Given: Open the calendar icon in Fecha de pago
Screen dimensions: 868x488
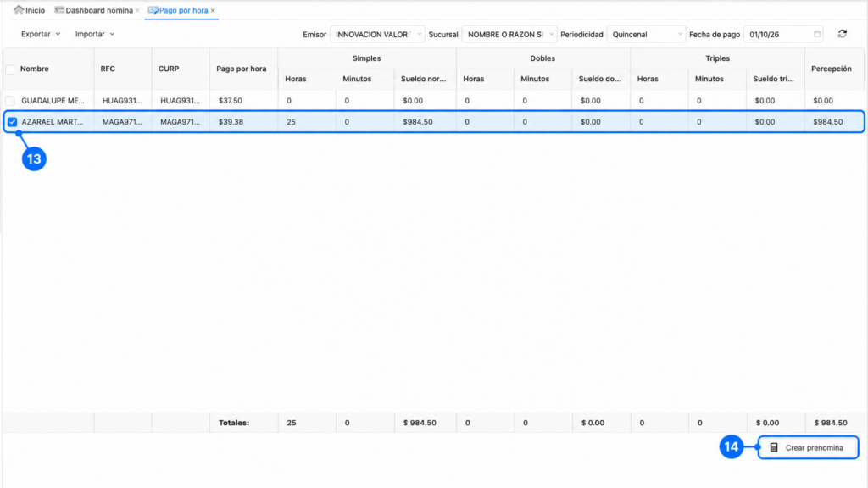Looking at the screenshot, I should [817, 34].
